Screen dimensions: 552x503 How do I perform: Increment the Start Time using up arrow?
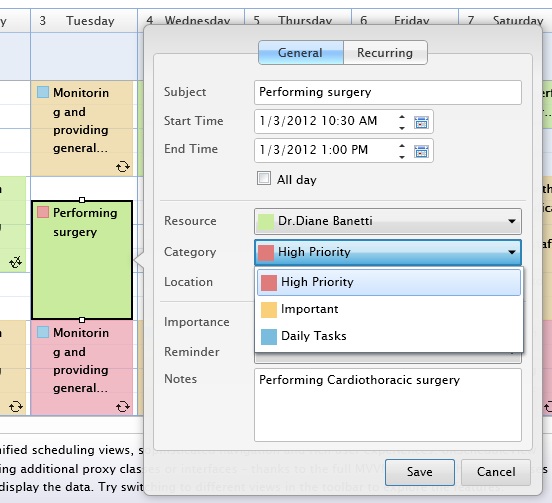[402, 117]
